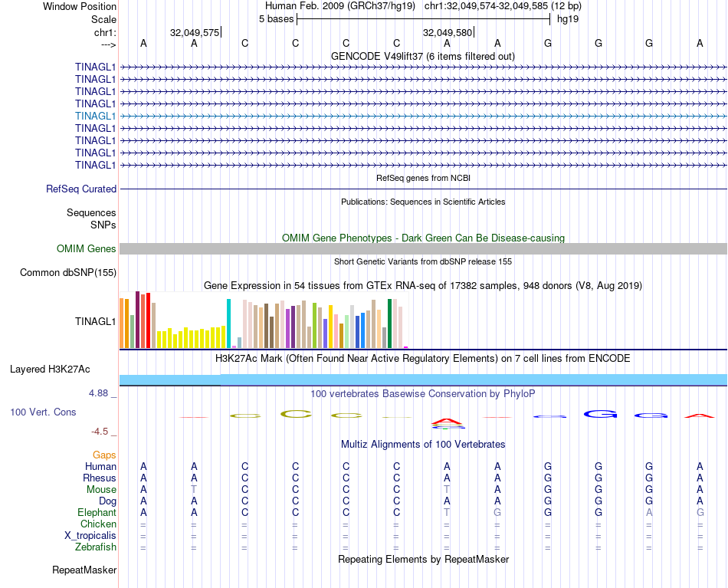Viewport: 728px width, 588px height.
Task: Select the Zebrafish species alignment label
Action: 96,547
